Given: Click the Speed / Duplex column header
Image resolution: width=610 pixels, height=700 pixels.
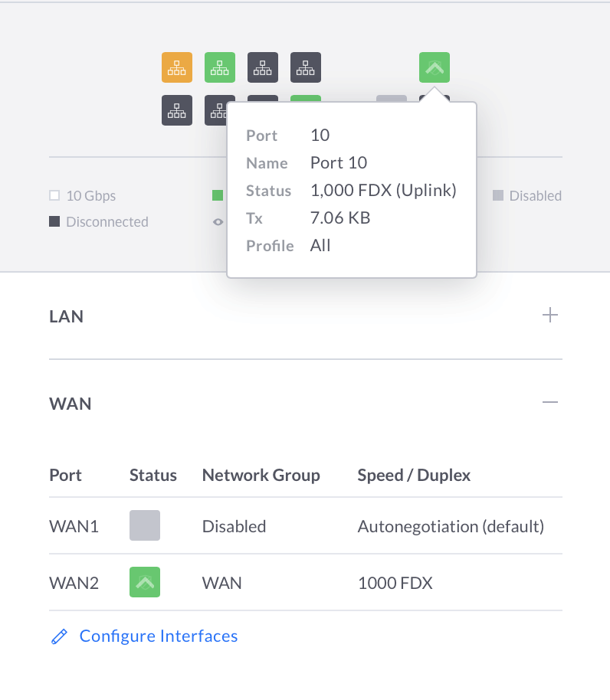Looking at the screenshot, I should click(x=414, y=476).
